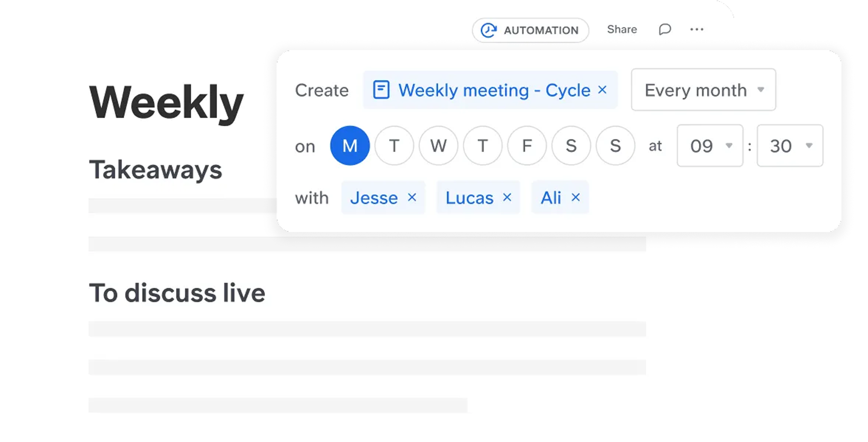
Task: Deselect the Monday day toggle
Action: pyautogui.click(x=350, y=145)
